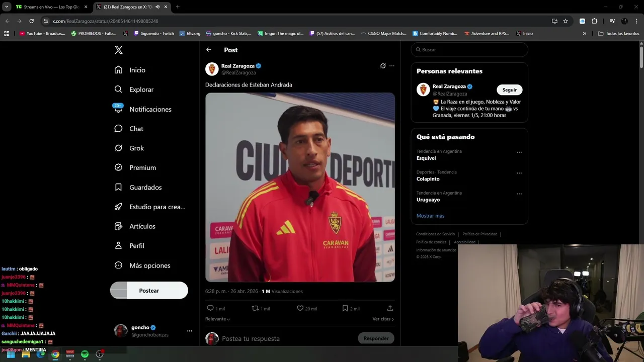Open Chrome extensions puzzle icon
Screen dimensions: 644x362
pos(595,21)
